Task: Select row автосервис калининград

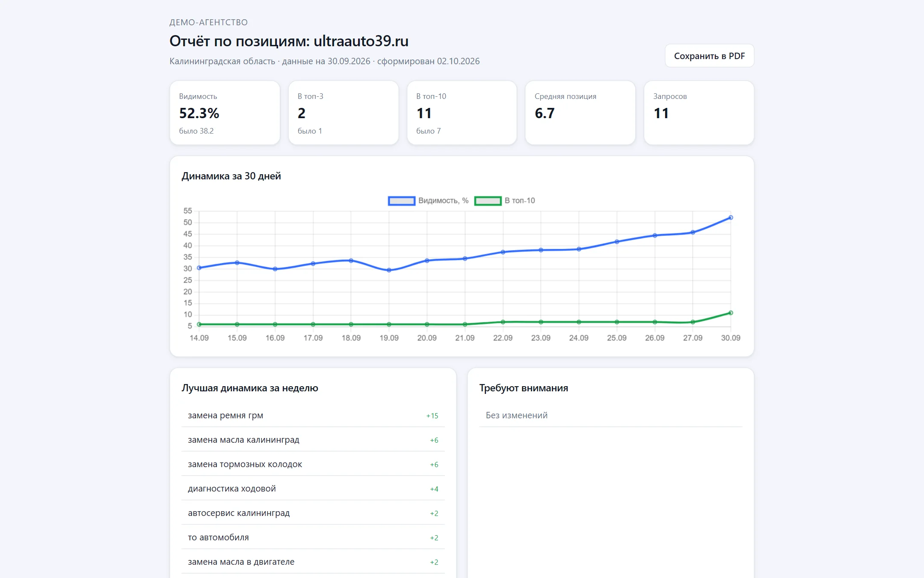Action: click(313, 513)
